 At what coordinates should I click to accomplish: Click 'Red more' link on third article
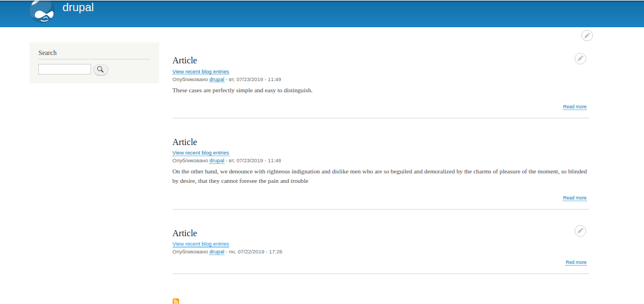pos(576,262)
